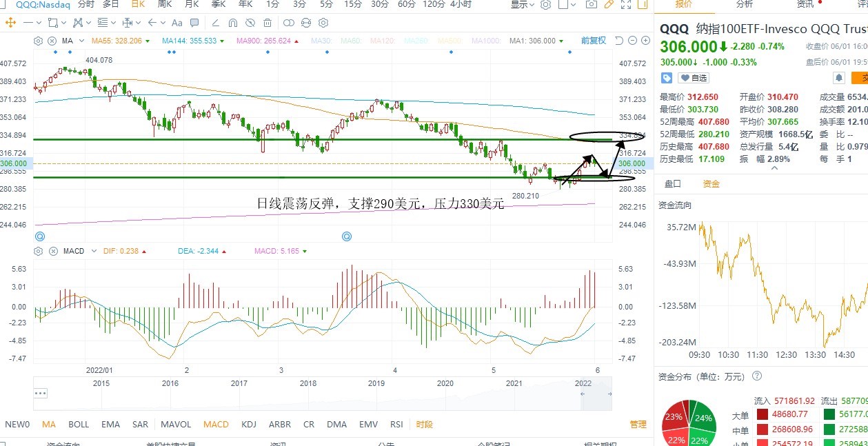Toggle 前复权 price adjustment

pyautogui.click(x=594, y=41)
